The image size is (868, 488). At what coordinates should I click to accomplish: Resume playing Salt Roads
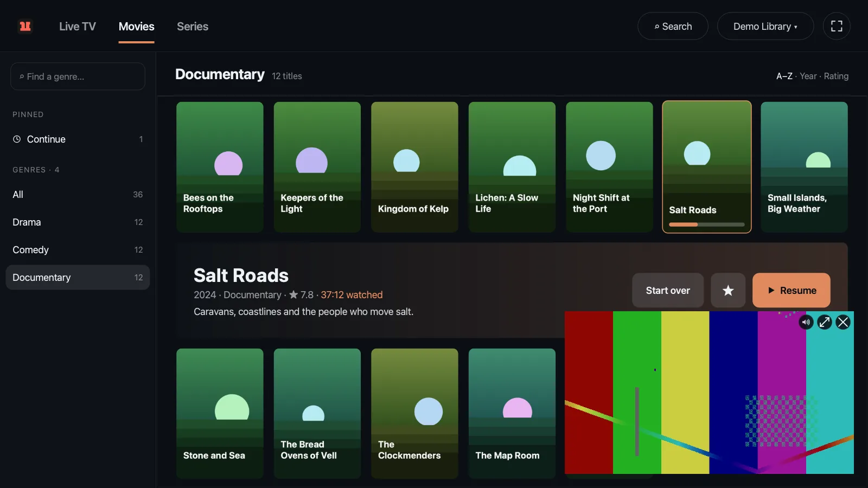pyautogui.click(x=792, y=291)
